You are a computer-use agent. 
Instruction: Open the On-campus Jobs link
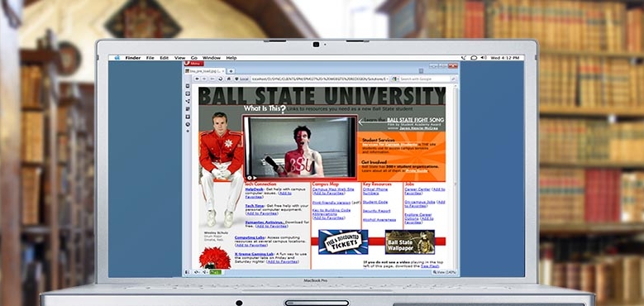[420, 202]
